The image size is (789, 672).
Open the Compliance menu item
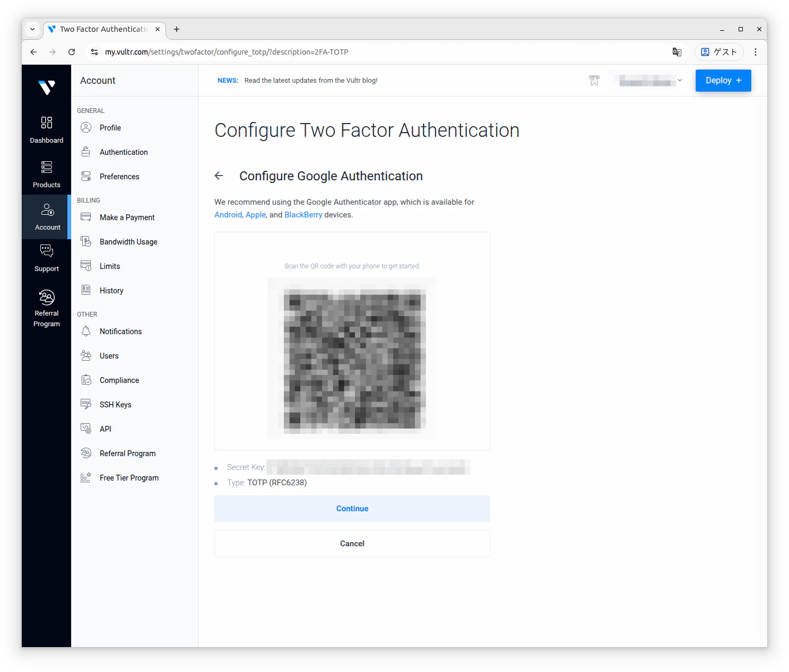point(119,380)
